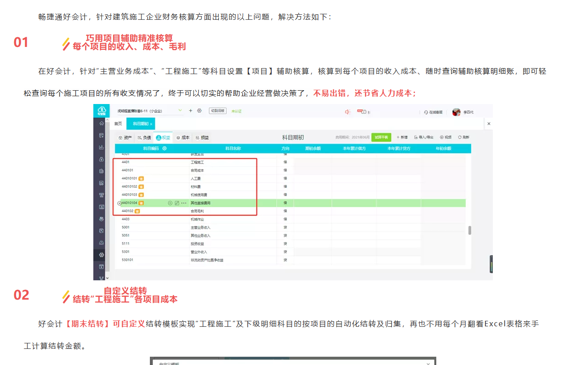Click the table's vertical scrollbar thumb
The width and height of the screenshot is (588, 365).
click(469, 230)
